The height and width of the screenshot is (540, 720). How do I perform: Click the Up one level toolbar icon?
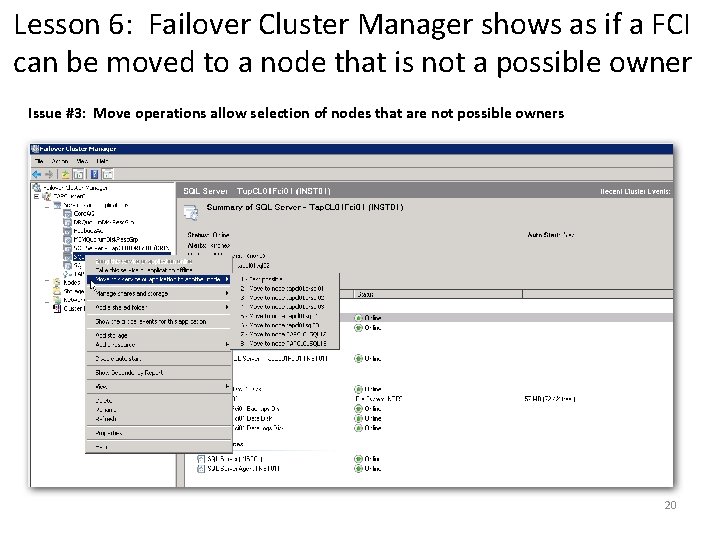66,174
